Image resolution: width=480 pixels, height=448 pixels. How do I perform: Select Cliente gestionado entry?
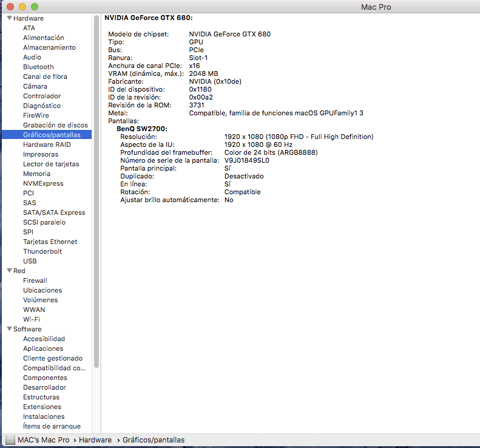click(53, 358)
